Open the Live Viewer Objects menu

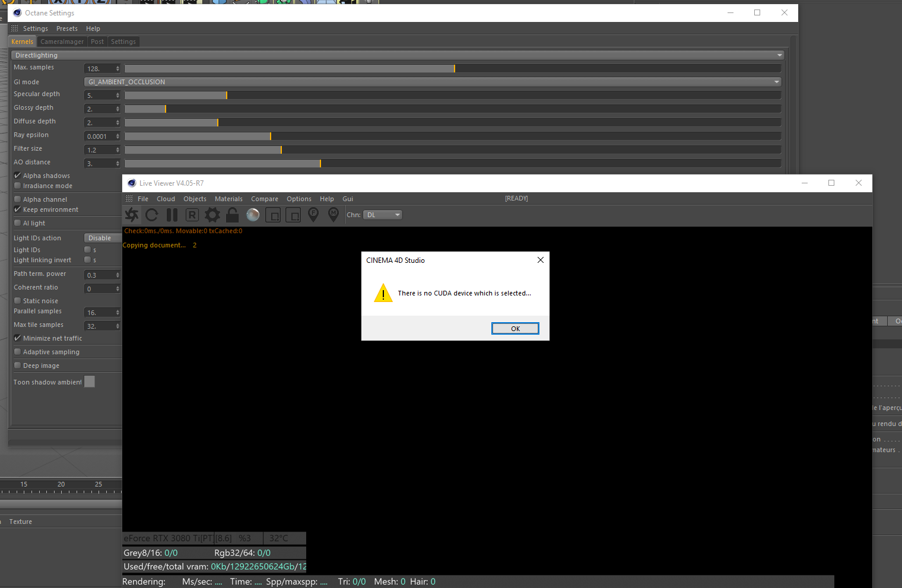click(x=195, y=199)
